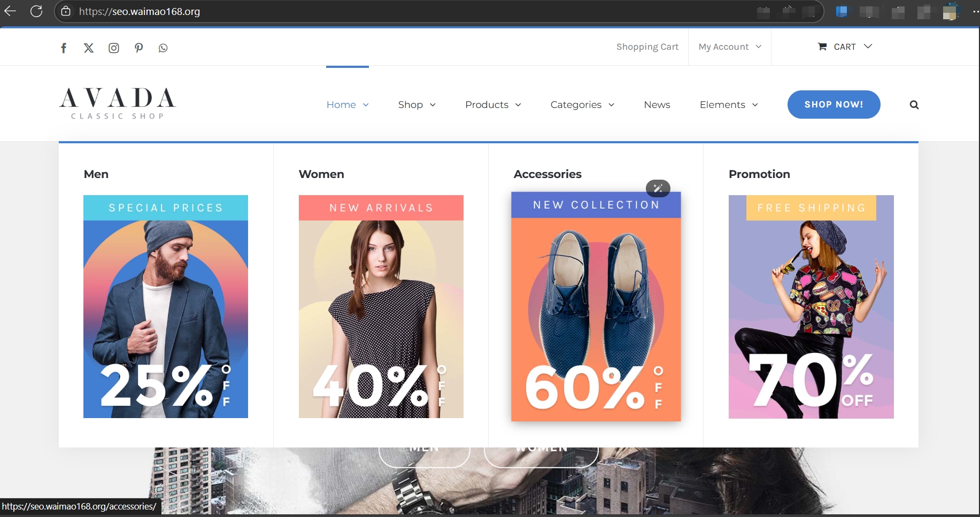
Task: Open the browser three-dot menu
Action: [x=975, y=11]
